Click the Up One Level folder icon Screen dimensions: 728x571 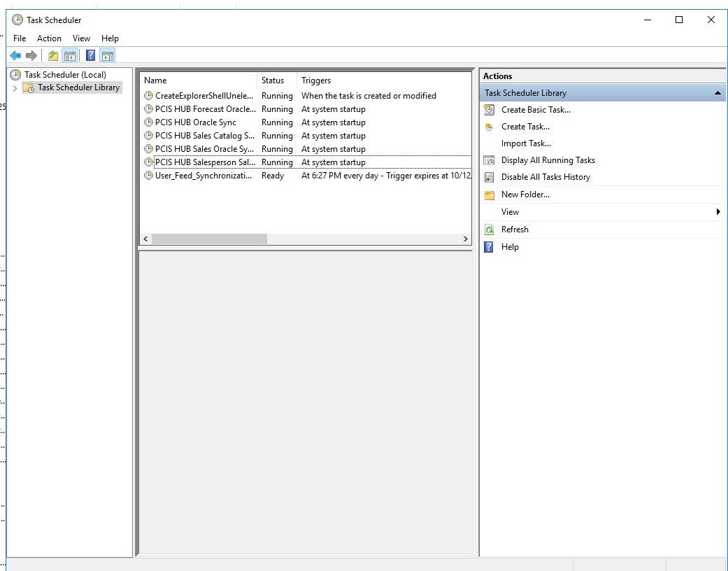point(53,56)
